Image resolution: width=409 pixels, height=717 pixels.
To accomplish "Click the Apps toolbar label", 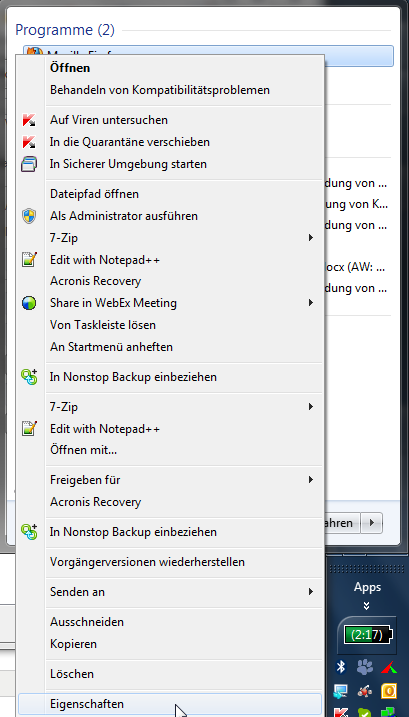I will click(x=367, y=587).
